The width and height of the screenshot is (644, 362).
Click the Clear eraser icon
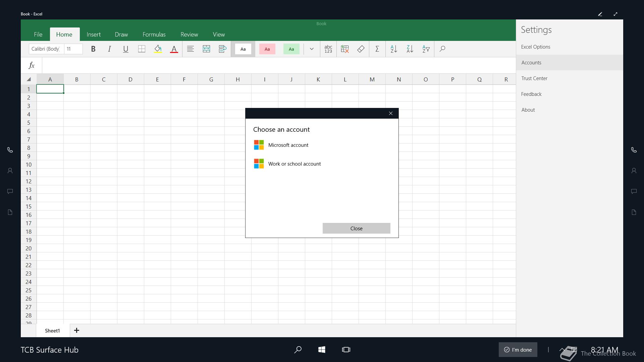361,49
